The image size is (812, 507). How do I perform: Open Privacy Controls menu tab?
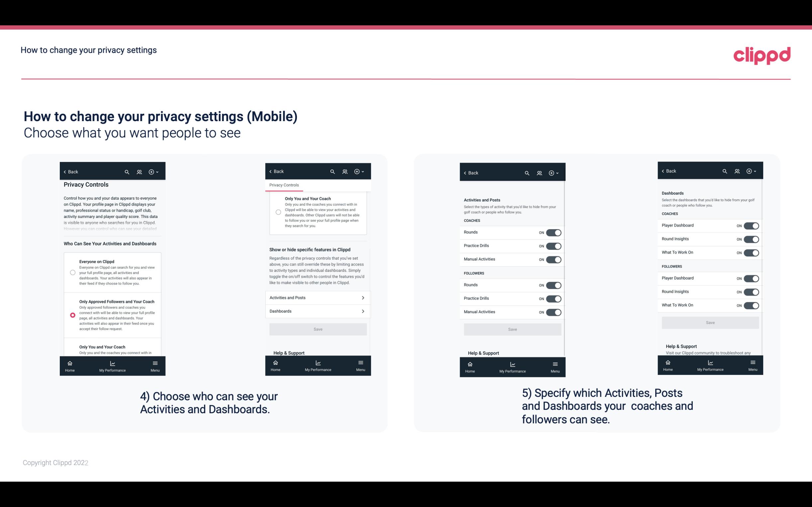click(284, 185)
